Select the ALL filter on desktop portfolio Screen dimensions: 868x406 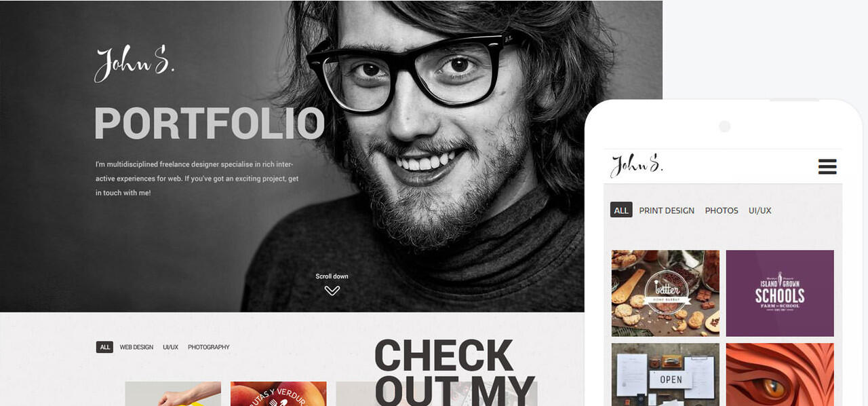coord(104,347)
